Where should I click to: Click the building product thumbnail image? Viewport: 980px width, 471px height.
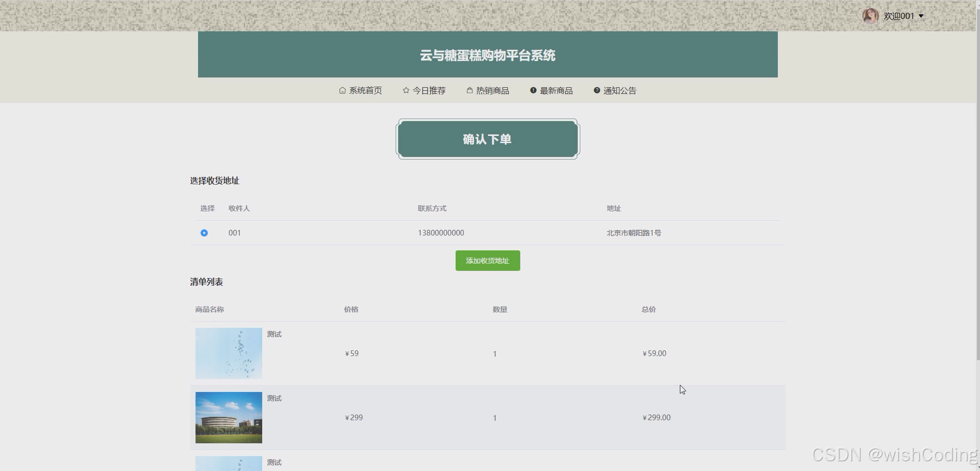tap(228, 417)
